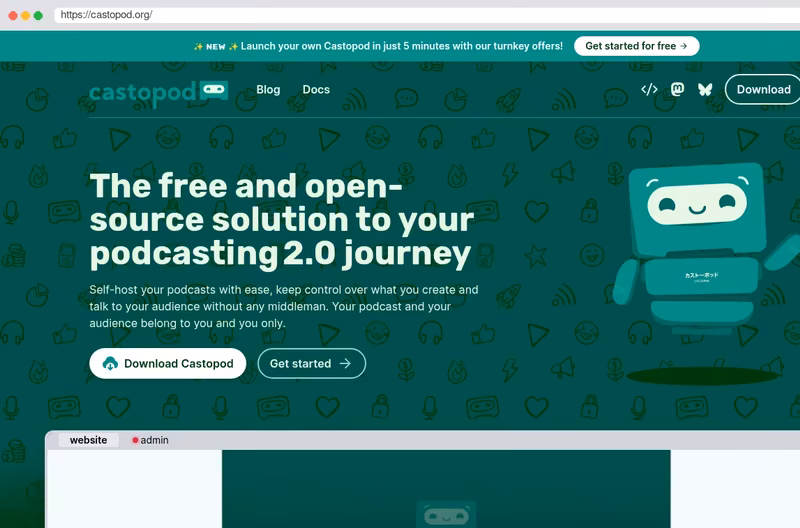Minimize the browser with yellow button

coord(26,15)
